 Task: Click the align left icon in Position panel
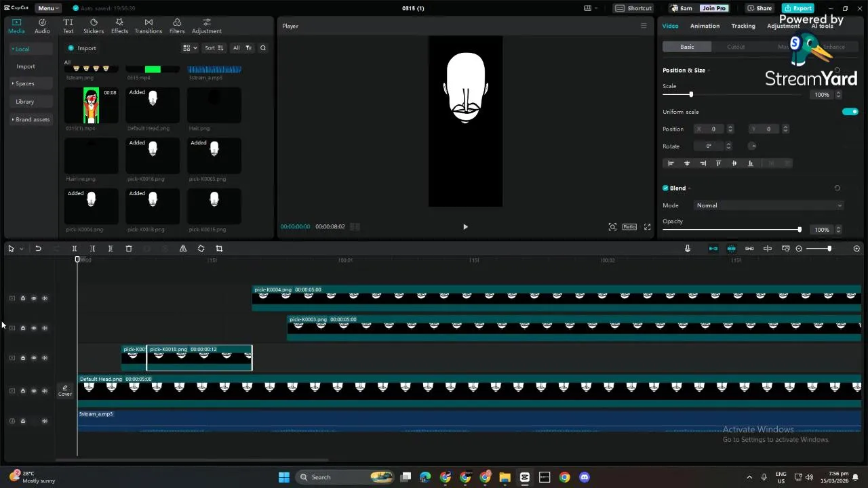(x=671, y=163)
